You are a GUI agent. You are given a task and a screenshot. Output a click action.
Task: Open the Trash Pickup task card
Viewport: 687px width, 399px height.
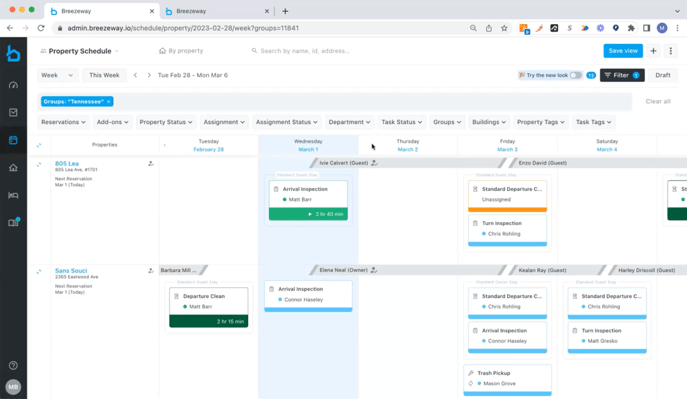point(507,380)
